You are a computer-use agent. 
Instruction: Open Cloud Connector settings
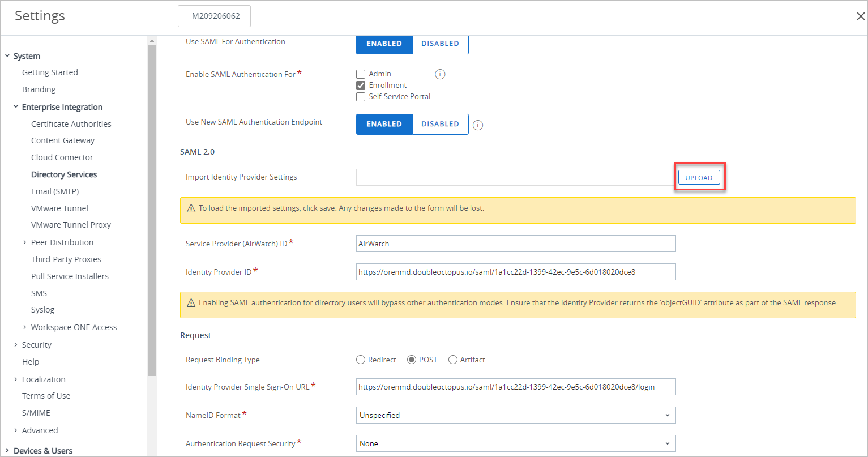pos(62,157)
